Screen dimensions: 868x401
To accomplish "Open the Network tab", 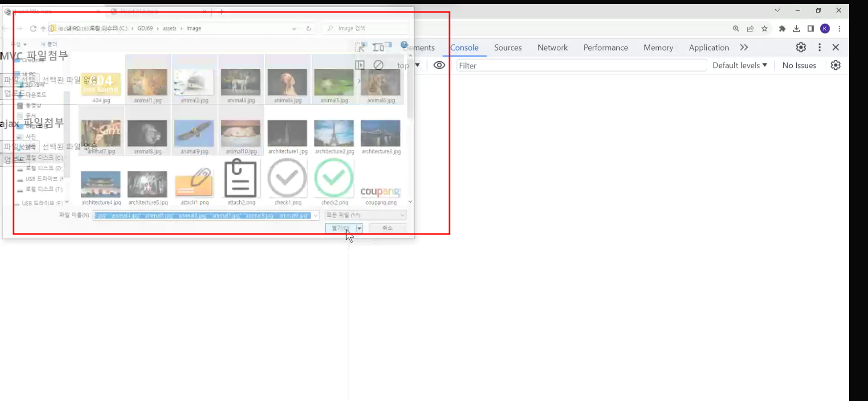I will click(x=552, y=47).
